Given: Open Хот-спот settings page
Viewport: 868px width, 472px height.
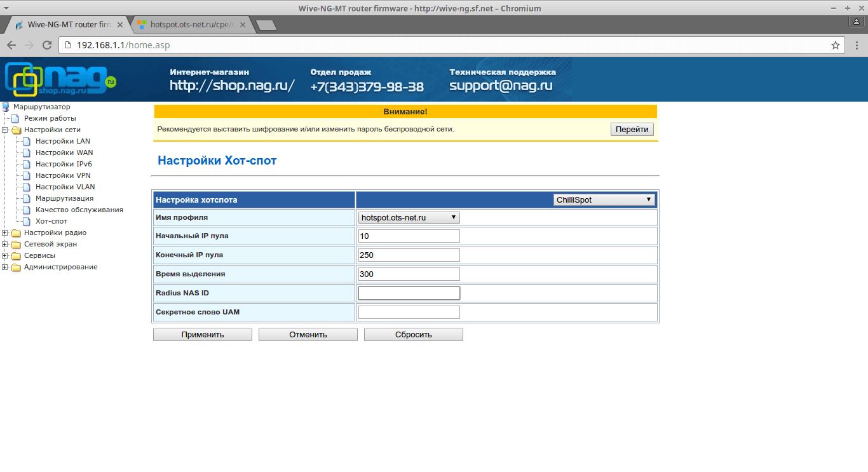Looking at the screenshot, I should (x=51, y=221).
